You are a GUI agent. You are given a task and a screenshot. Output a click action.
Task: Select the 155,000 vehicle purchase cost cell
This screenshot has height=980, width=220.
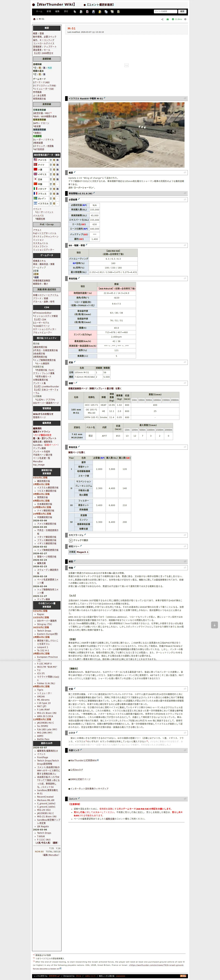[95, 210]
